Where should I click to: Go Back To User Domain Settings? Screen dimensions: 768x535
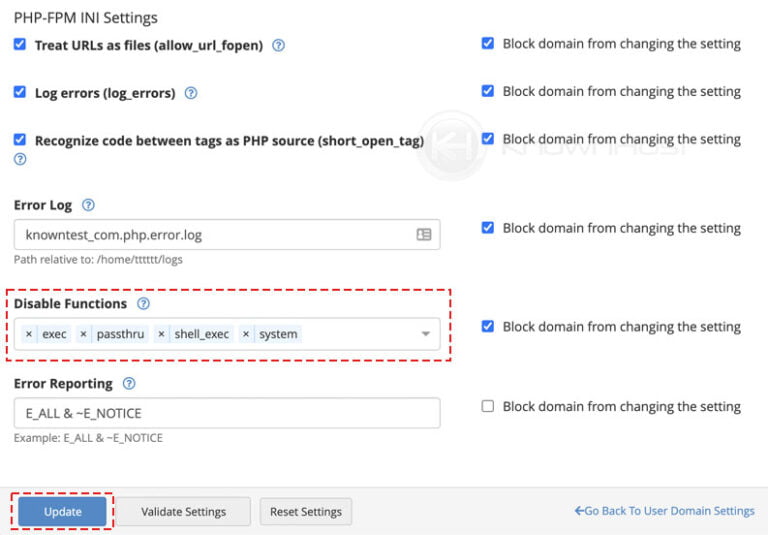(664, 511)
